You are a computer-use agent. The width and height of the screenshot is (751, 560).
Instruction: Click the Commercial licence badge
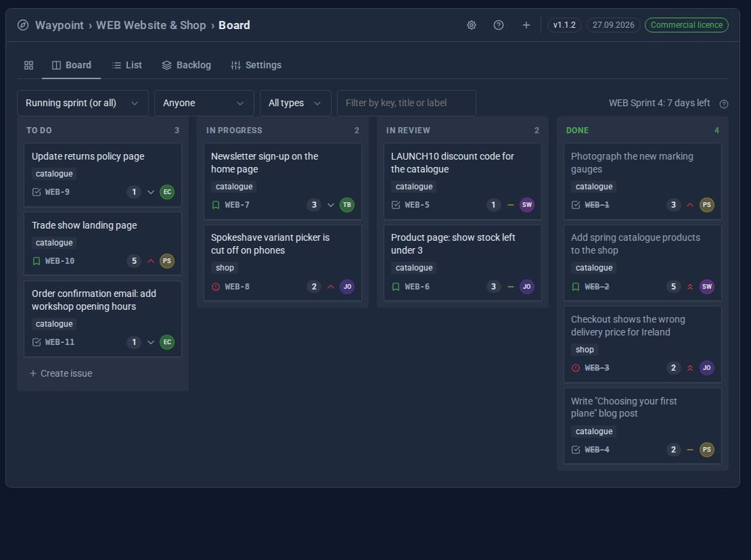click(686, 25)
